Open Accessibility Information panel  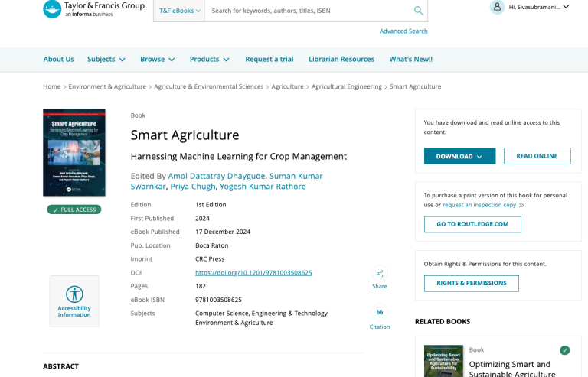[74, 301]
